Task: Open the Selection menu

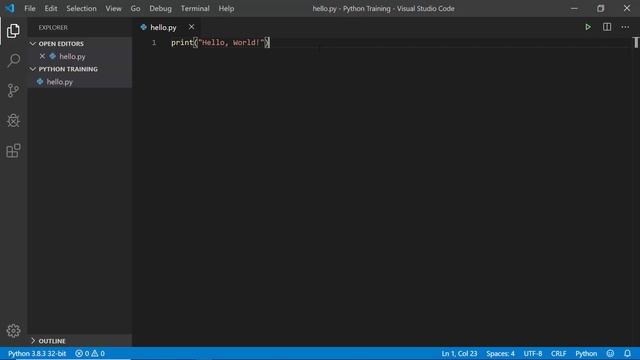Action: 82,8
